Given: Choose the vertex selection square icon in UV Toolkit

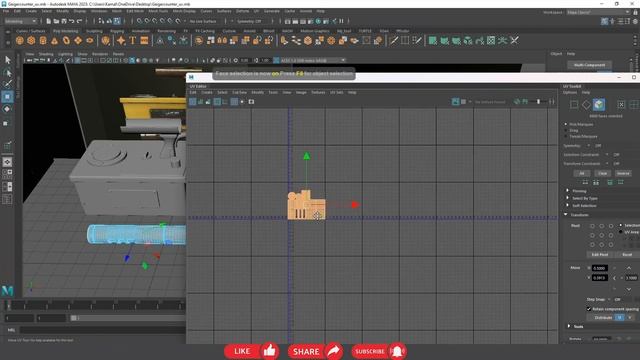Looking at the screenshot, I should point(574,105).
